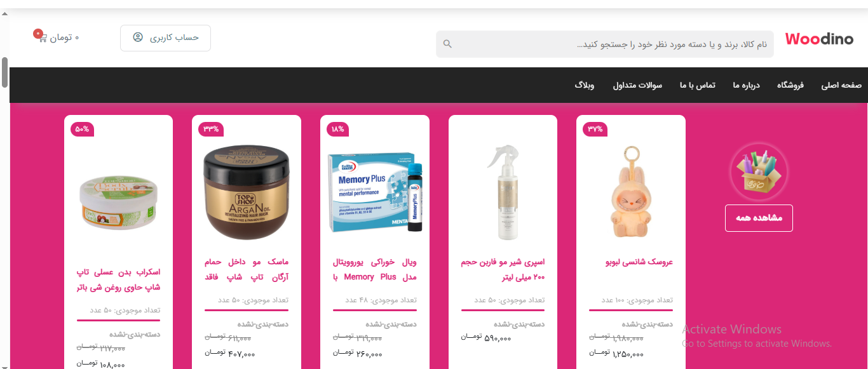Open the اسپری شیر مو فاربن product link
Image resolution: width=868 pixels, height=369 pixels.
(x=503, y=270)
